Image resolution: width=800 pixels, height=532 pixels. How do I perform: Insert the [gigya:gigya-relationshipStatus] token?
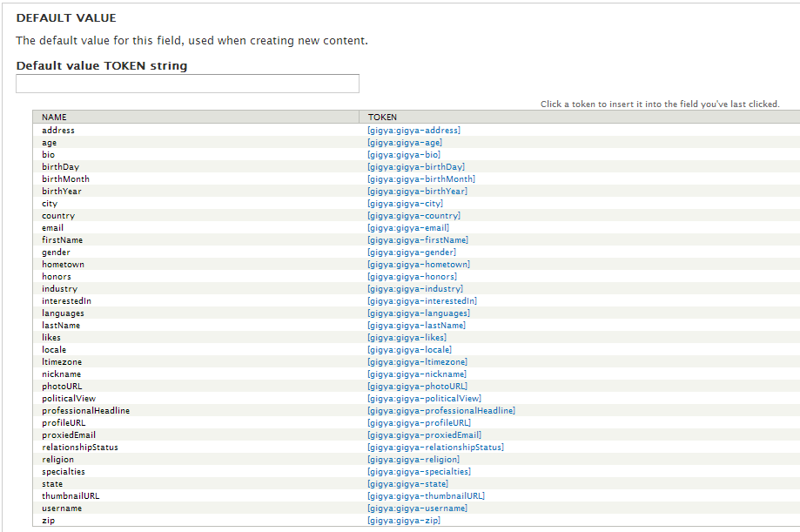(436, 448)
